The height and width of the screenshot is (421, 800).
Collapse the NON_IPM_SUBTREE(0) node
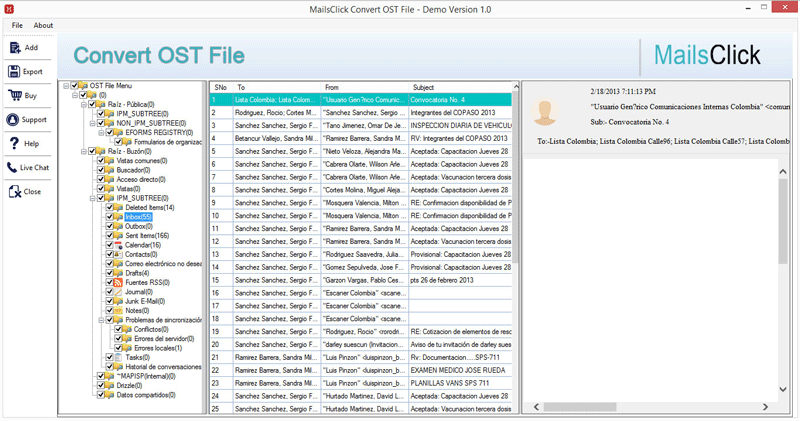(x=92, y=123)
